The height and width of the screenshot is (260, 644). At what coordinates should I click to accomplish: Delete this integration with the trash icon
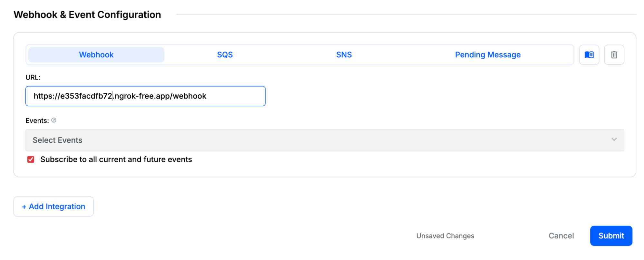614,55
